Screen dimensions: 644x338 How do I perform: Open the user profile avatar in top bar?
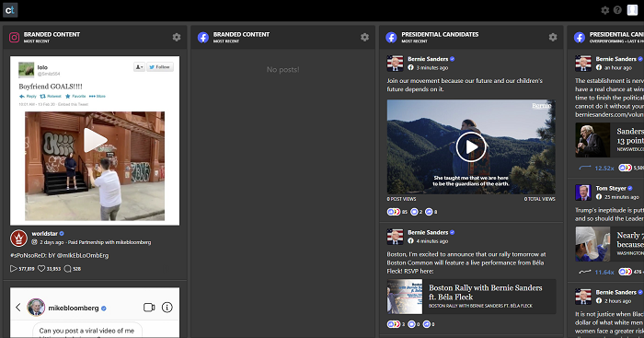633,10
